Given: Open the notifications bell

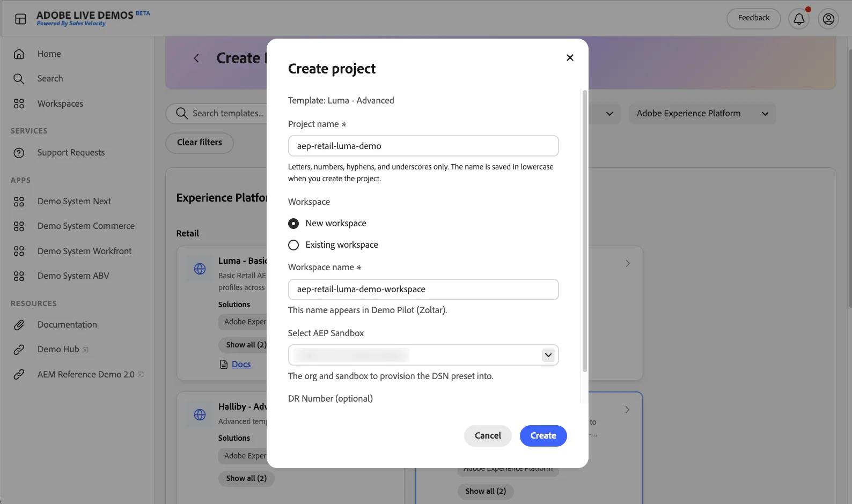Looking at the screenshot, I should [x=799, y=19].
